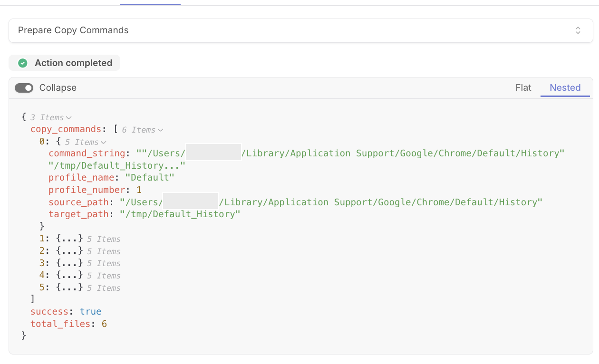Collapse item 0's 5 Items chevron
The width and height of the screenshot is (599, 364).
(103, 142)
